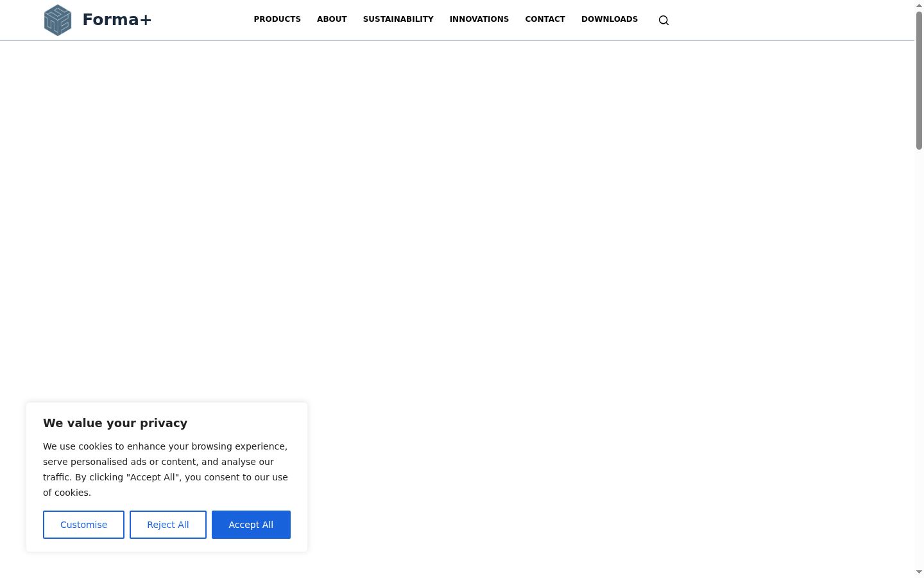Open the Products menu
Screen dimensions: 924x578
(277, 19)
